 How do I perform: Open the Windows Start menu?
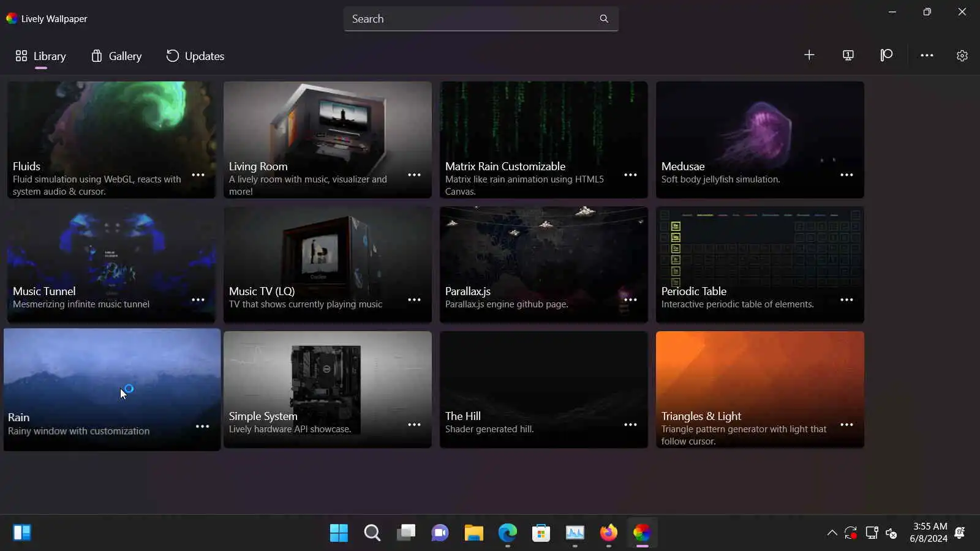(x=339, y=533)
